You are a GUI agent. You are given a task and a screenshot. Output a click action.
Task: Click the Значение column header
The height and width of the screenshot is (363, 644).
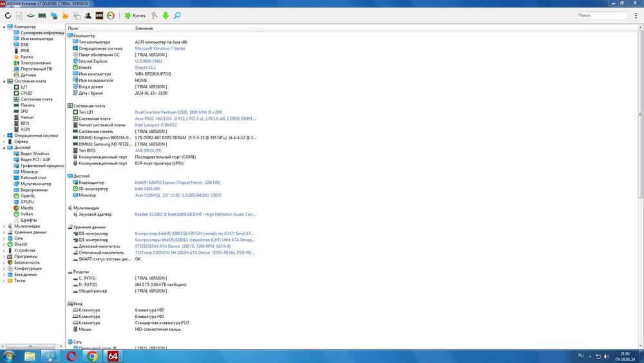tap(196, 28)
